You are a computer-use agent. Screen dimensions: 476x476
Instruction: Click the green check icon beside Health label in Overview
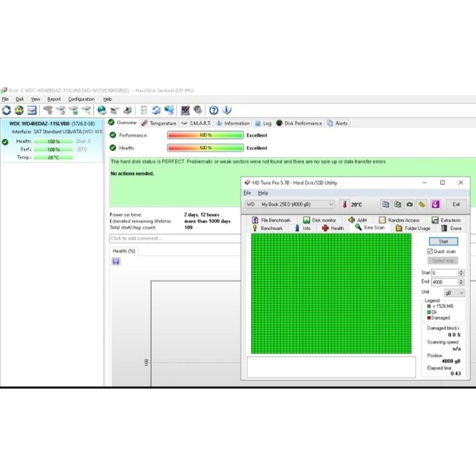[x=112, y=148]
